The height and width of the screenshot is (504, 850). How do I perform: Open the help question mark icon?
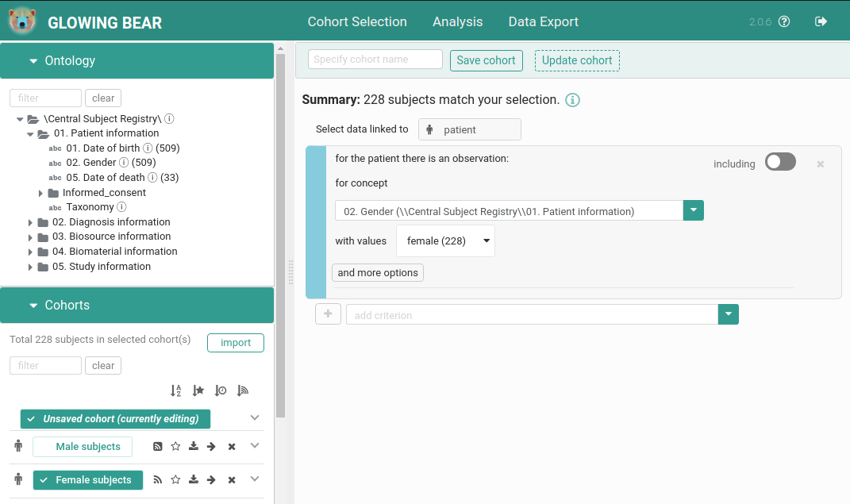pos(784,21)
